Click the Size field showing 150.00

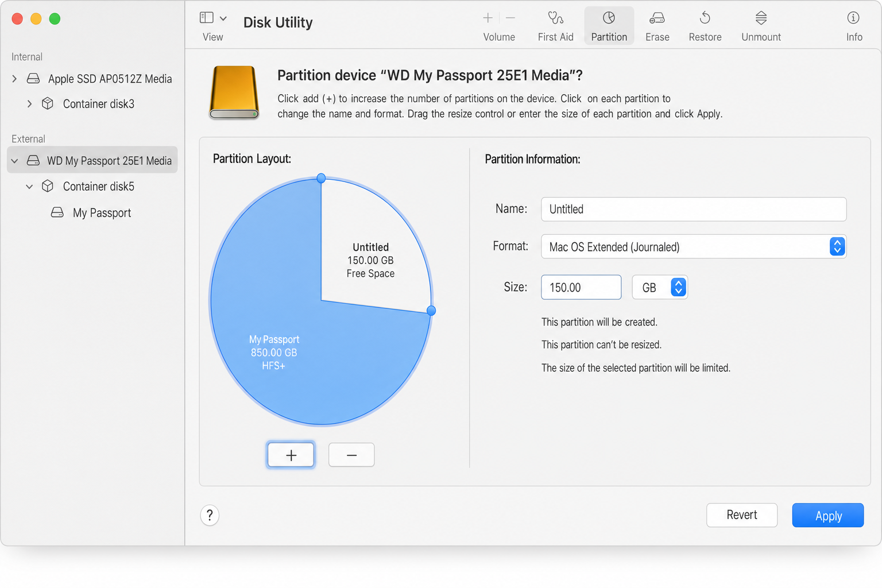[581, 287]
